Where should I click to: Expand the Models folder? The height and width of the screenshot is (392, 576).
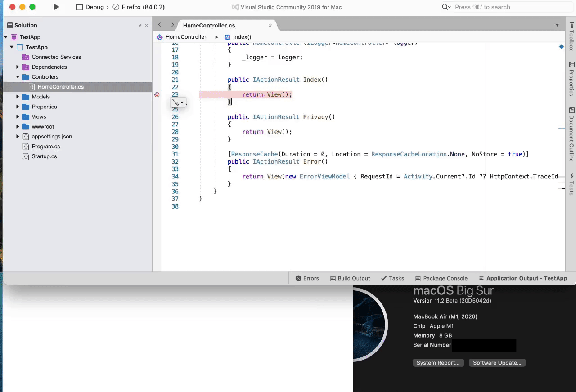tap(18, 97)
